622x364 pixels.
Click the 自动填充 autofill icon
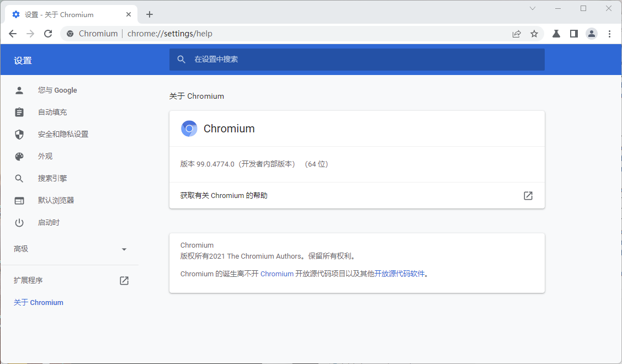click(x=19, y=112)
